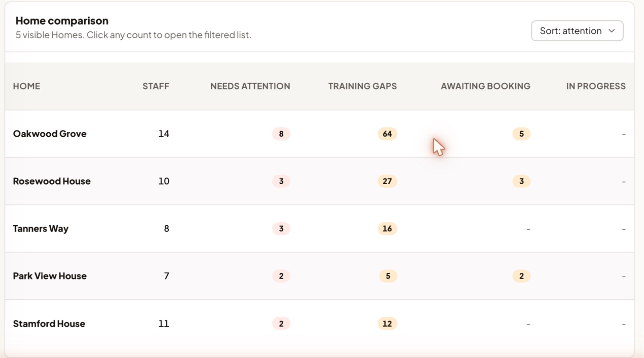This screenshot has width=644, height=358.
Task: Click the Training Gaps column header
Action: coord(362,86)
